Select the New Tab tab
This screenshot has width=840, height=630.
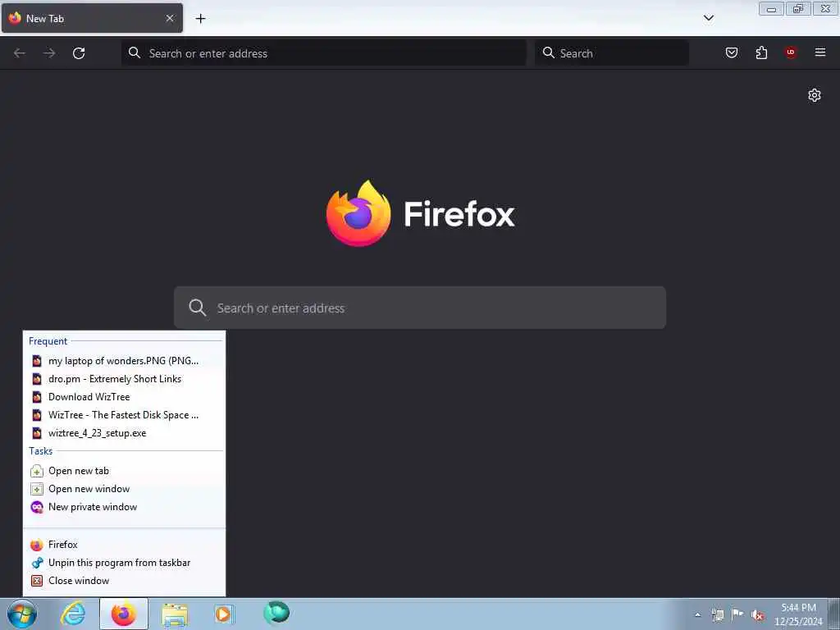92,18
